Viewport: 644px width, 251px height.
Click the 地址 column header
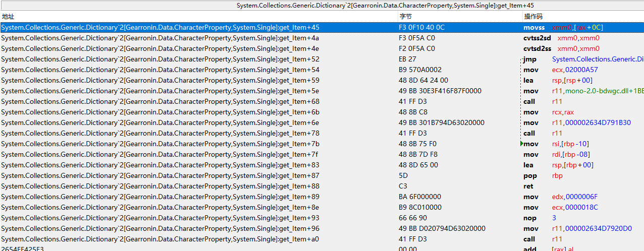(x=8, y=17)
